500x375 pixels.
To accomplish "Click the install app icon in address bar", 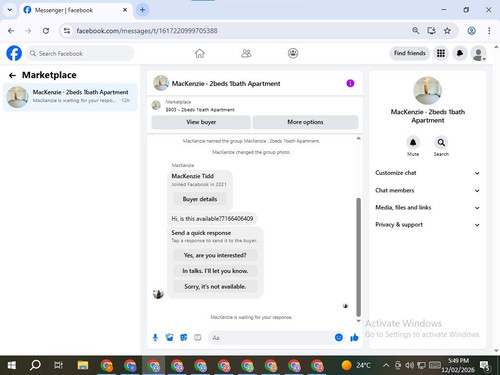I will coord(432,31).
